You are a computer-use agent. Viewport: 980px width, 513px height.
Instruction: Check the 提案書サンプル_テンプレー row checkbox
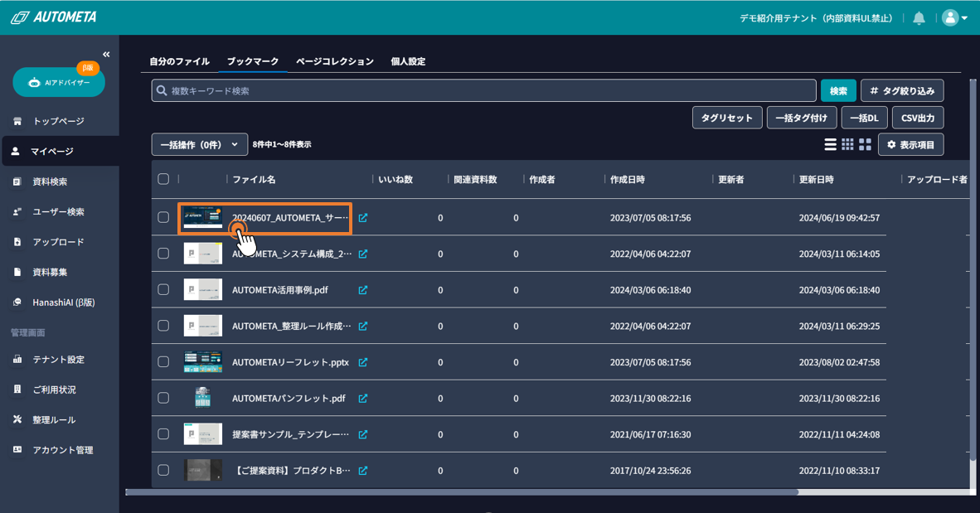pyautogui.click(x=164, y=434)
